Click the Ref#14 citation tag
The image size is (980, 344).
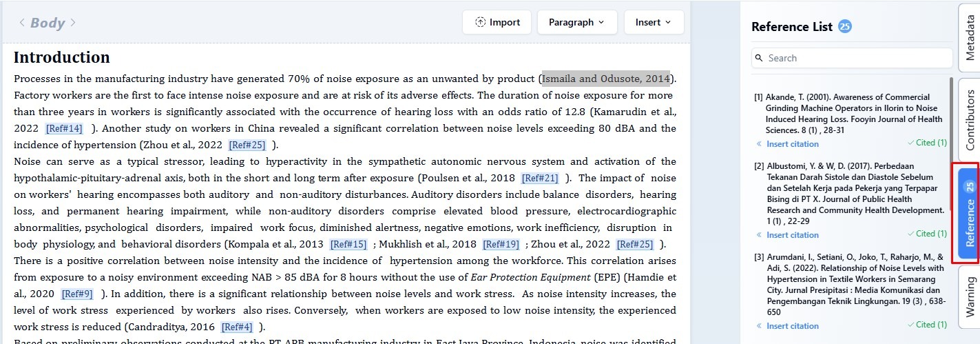[x=64, y=128]
